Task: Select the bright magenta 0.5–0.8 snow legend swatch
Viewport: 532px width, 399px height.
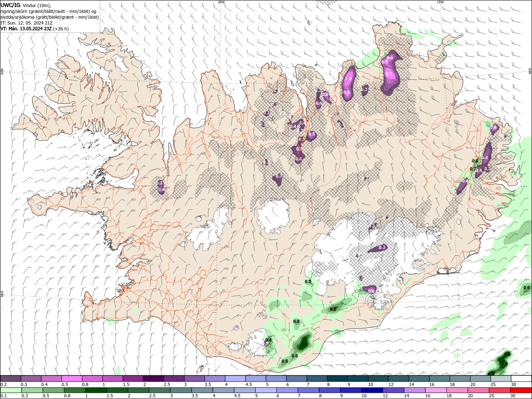Action: click(x=71, y=378)
